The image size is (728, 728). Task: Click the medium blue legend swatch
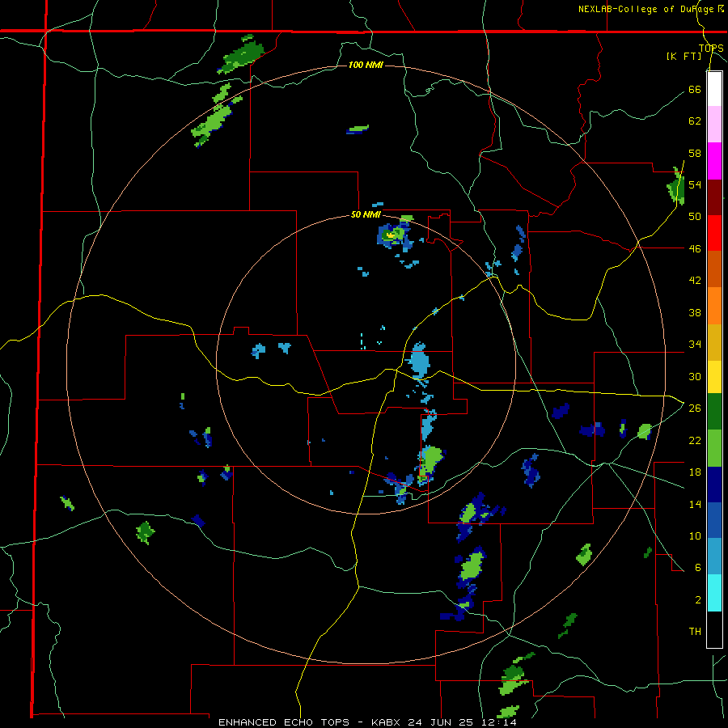pyautogui.click(x=714, y=520)
